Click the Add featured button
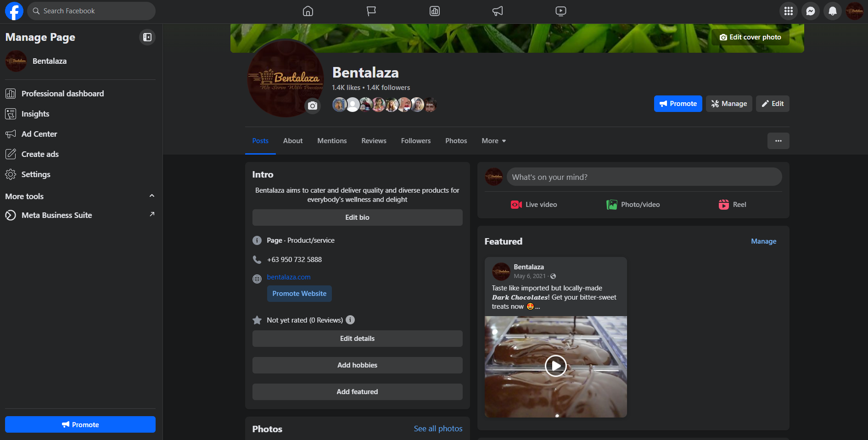 click(x=358, y=392)
